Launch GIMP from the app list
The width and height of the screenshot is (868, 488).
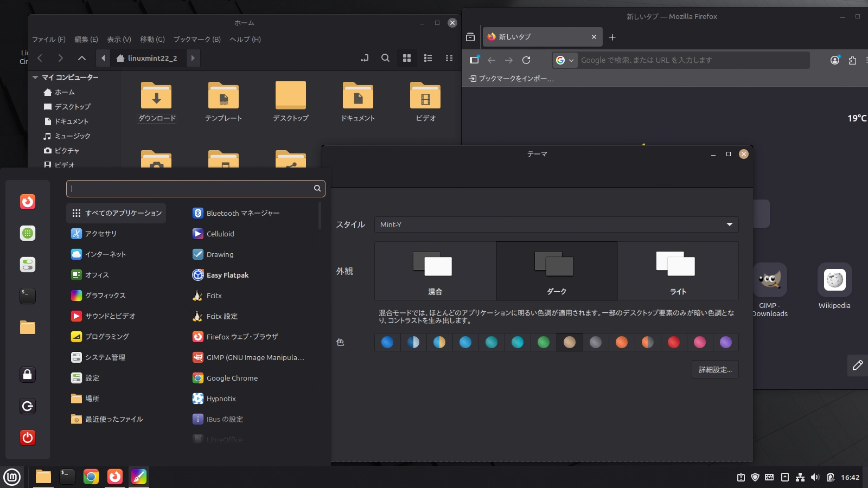tap(248, 357)
